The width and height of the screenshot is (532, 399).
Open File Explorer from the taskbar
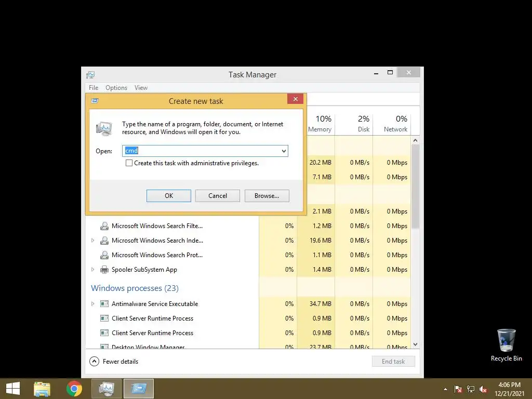[42, 389]
